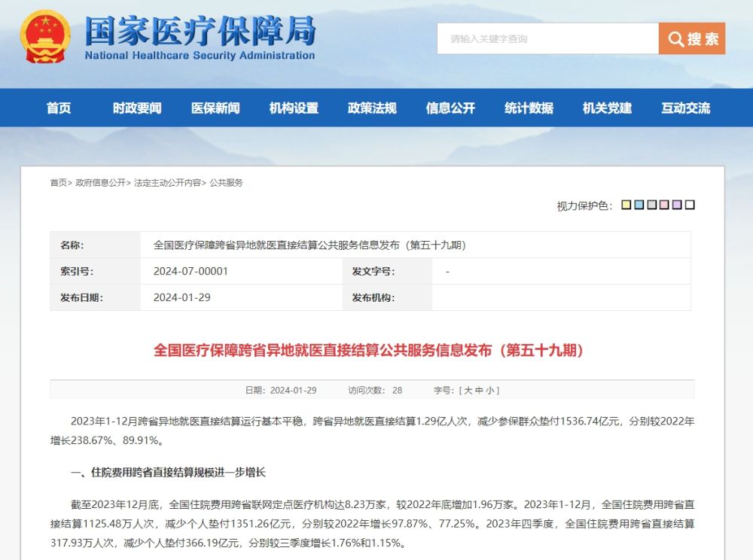Click 政府信息公开 breadcrumb link

[x=101, y=183]
